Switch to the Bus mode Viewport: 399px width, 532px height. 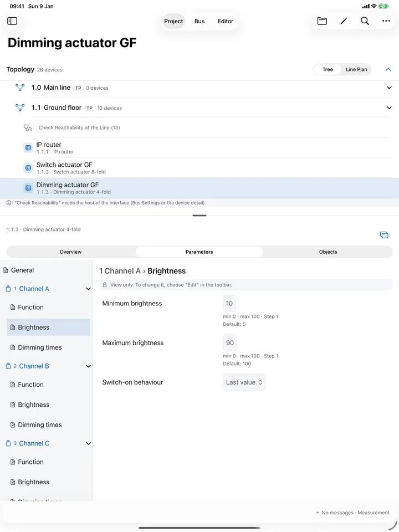click(199, 21)
